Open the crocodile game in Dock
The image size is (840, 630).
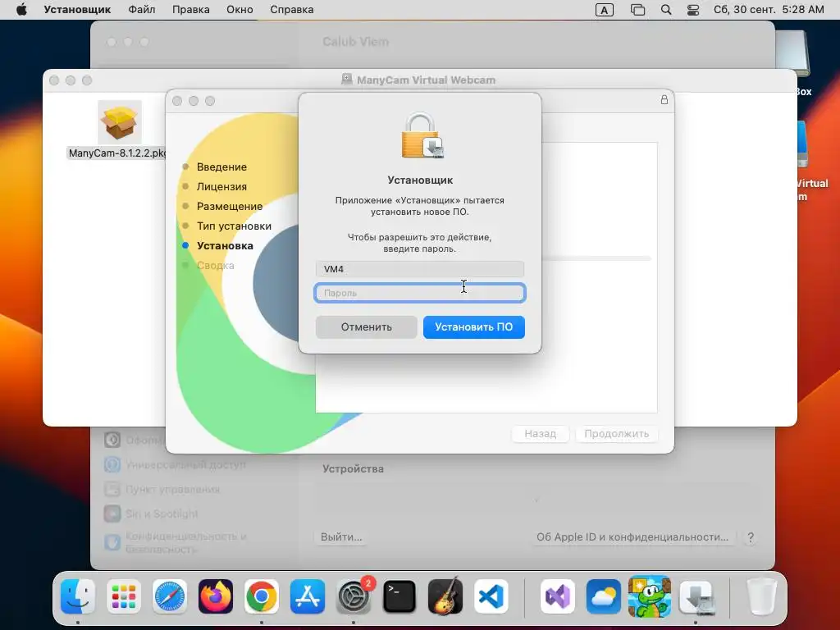(650, 596)
